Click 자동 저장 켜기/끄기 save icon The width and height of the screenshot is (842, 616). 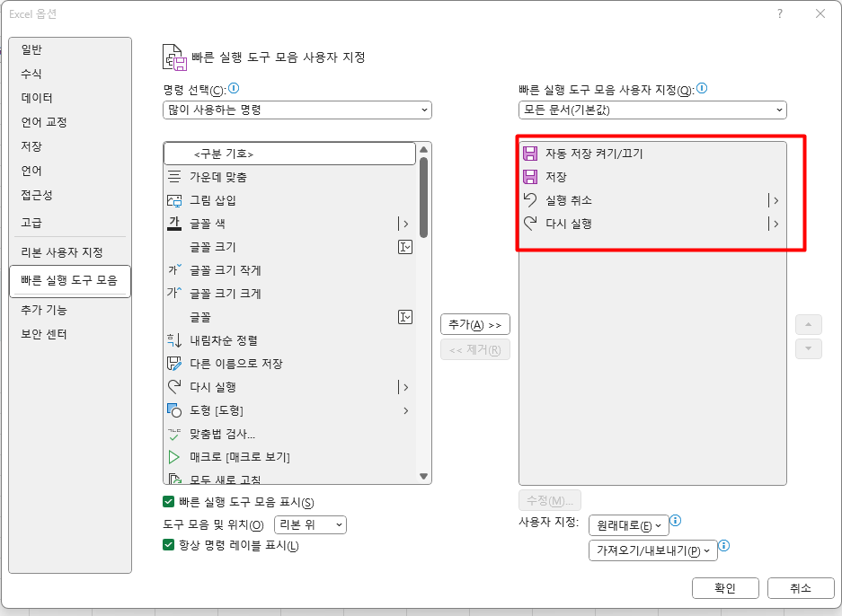[530, 154]
